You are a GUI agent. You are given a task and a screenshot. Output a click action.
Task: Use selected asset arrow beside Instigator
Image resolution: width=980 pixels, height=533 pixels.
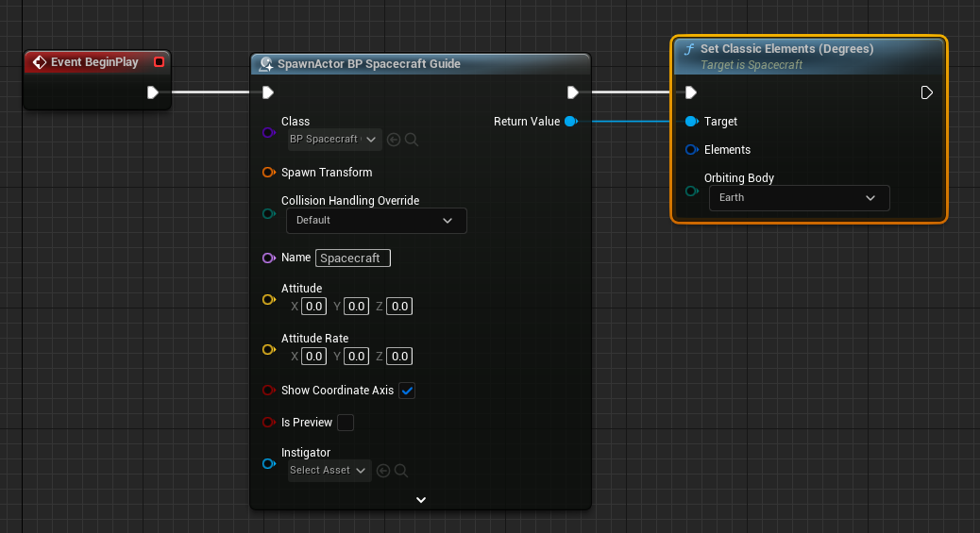pos(383,471)
